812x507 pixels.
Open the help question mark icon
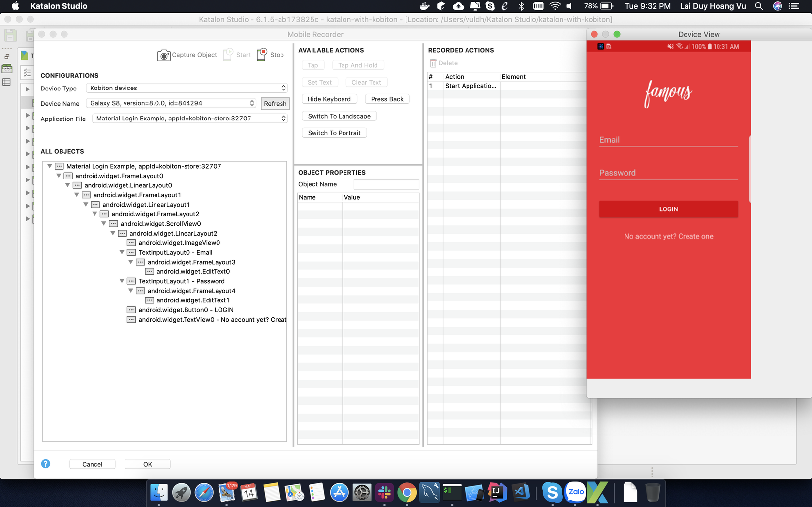[x=46, y=464]
